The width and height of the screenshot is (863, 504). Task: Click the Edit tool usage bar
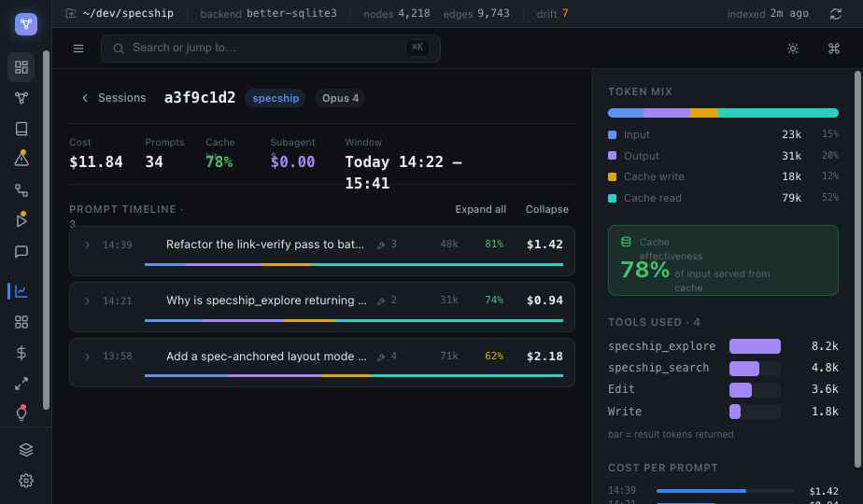(755, 389)
